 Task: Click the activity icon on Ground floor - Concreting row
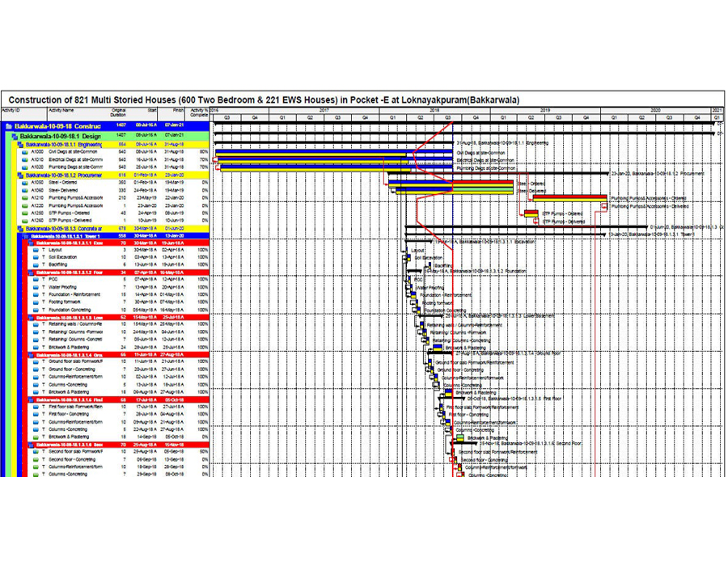tap(36, 370)
